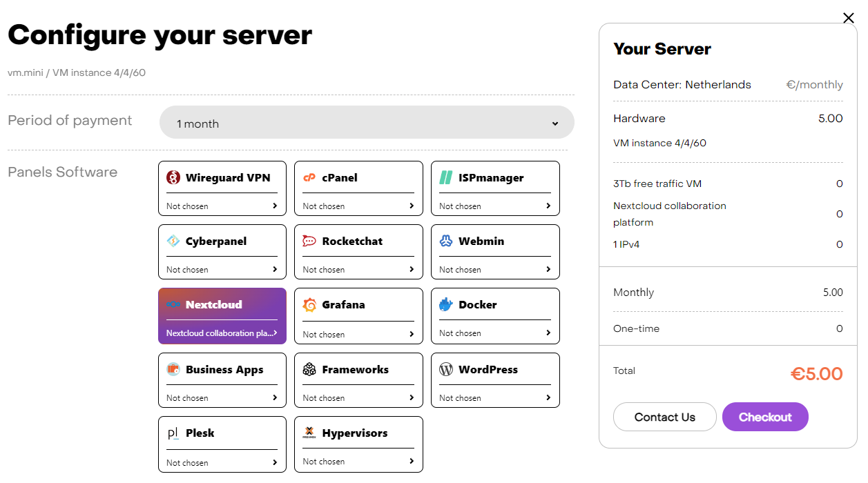This screenshot has height=483, width=868.
Task: Expand Business Apps options with its arrow
Action: (x=275, y=398)
